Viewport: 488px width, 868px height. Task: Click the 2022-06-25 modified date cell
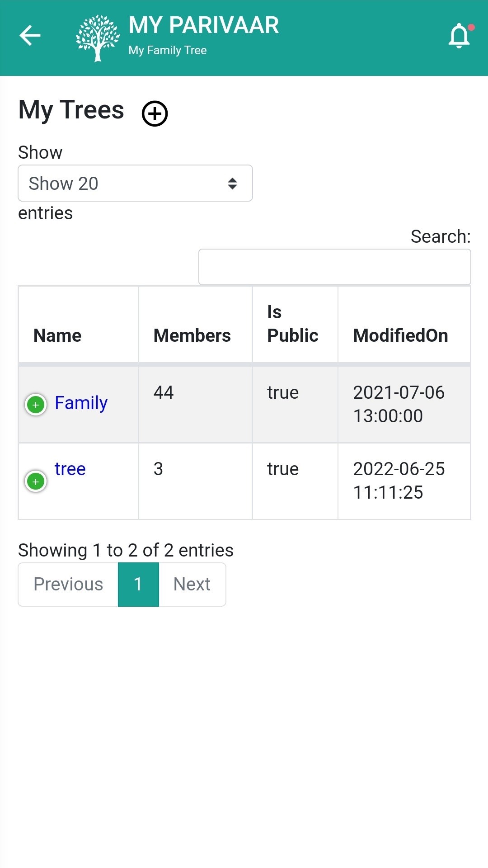point(399,481)
